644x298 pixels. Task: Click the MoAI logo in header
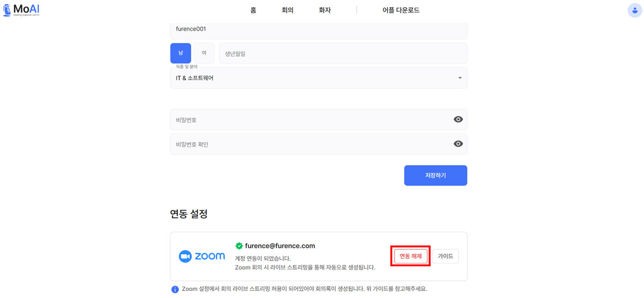coord(21,10)
